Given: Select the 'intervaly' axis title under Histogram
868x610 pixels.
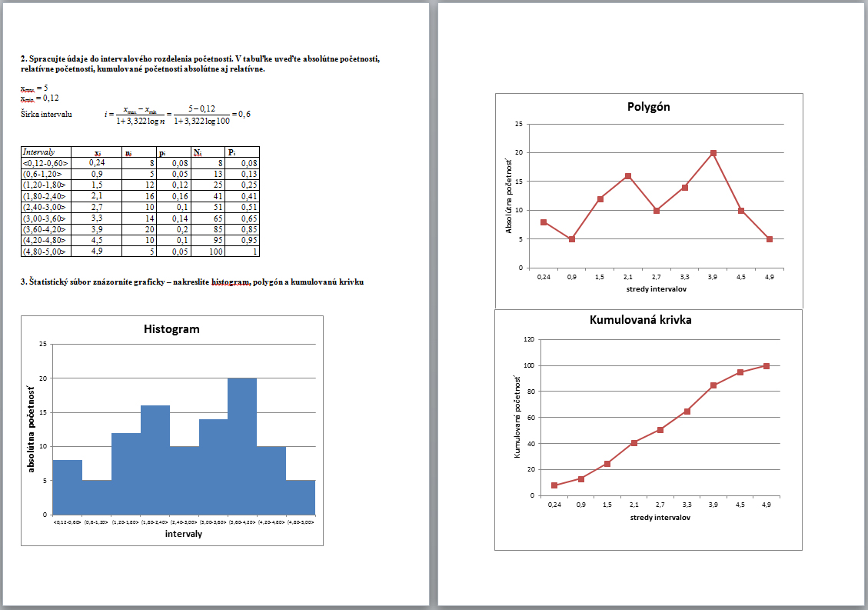Looking at the screenshot, I should (184, 534).
